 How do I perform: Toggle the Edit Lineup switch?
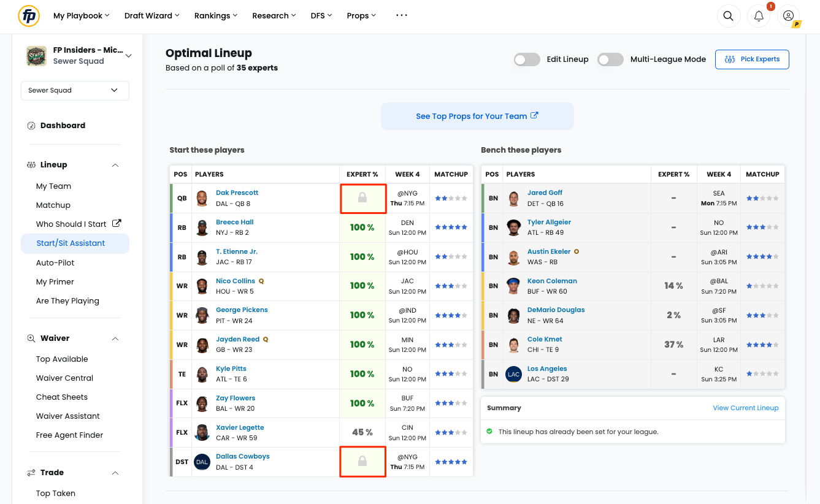coord(527,59)
